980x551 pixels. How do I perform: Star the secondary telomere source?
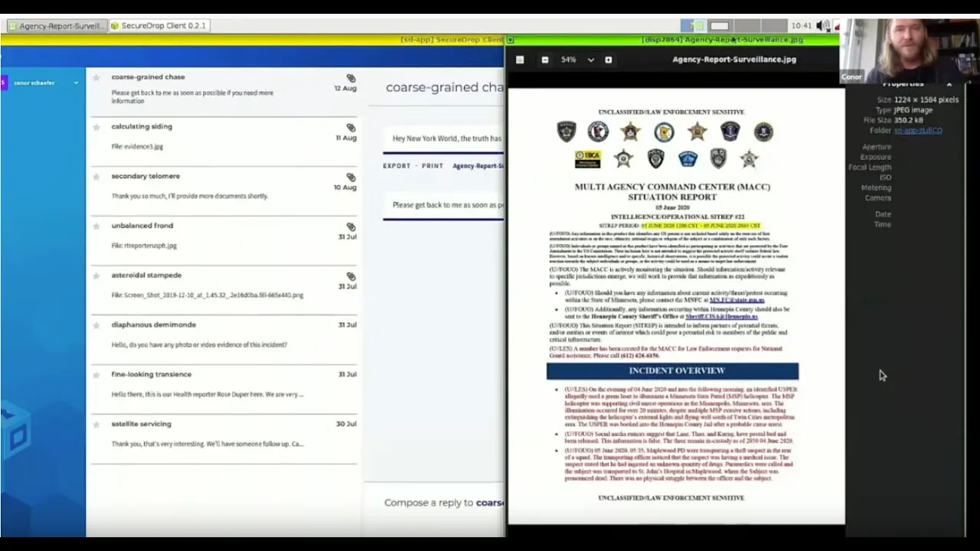[96, 177]
